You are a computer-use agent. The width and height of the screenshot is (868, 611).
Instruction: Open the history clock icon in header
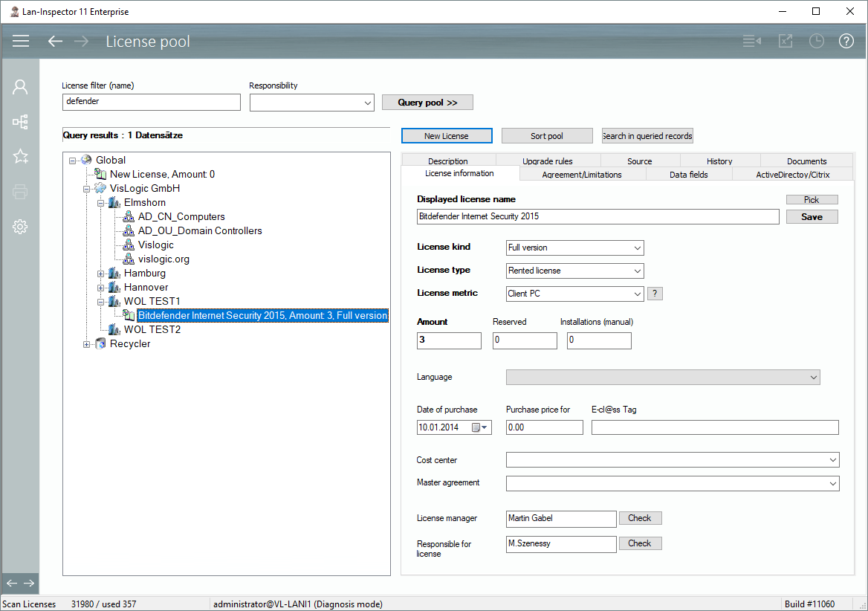pos(816,41)
